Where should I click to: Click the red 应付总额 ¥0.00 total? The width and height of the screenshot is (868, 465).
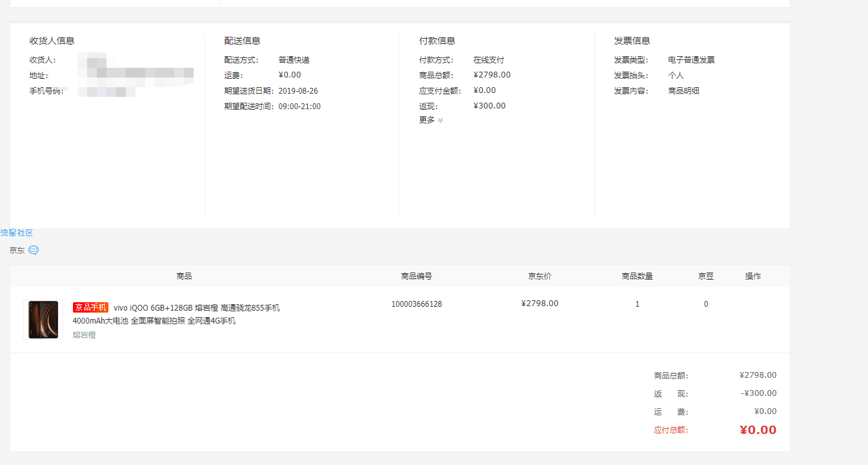click(758, 430)
